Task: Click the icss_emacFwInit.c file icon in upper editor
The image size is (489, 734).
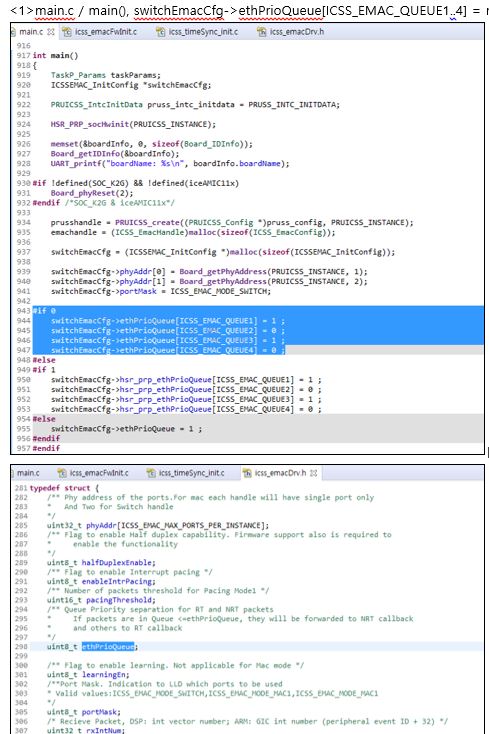Action: point(67,32)
